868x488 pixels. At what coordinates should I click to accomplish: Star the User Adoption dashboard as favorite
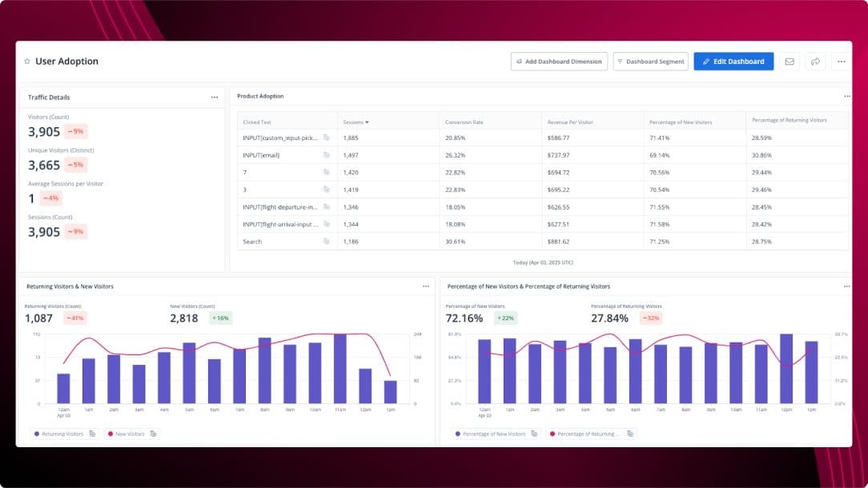27,62
